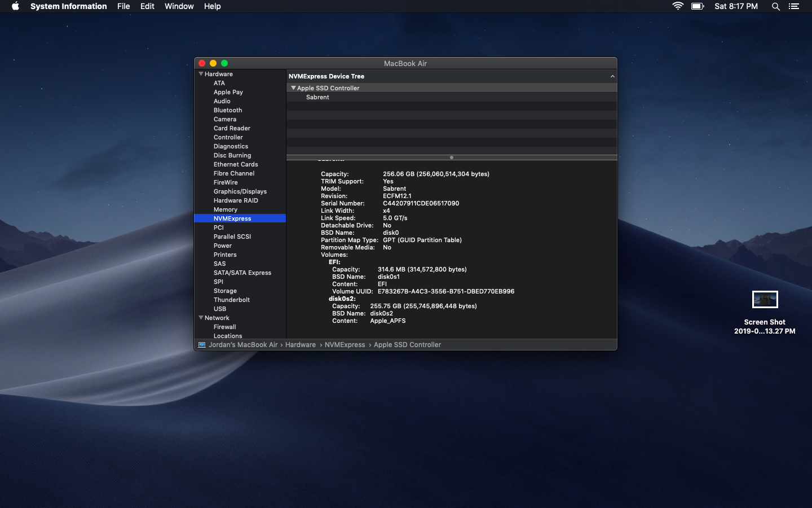
Task: Select the Sabrent device row
Action: pos(452,97)
